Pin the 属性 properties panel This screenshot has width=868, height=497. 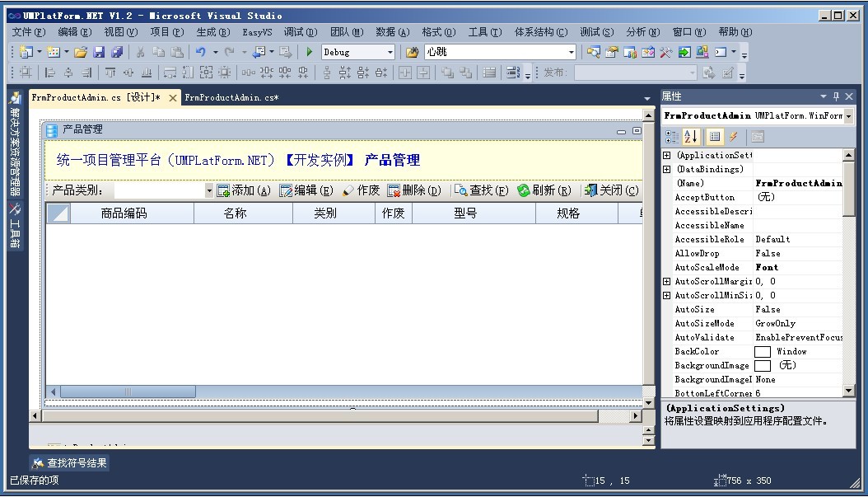836,96
